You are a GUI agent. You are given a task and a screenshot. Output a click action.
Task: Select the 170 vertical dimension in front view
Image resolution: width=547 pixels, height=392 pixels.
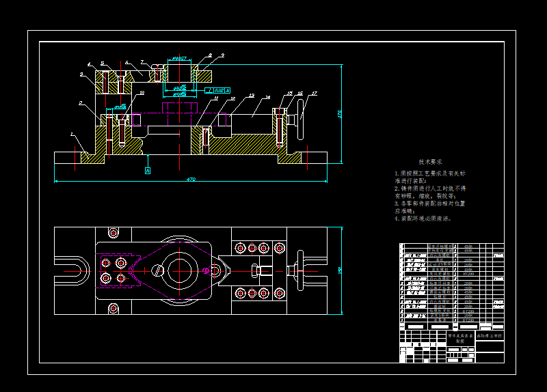click(340, 114)
